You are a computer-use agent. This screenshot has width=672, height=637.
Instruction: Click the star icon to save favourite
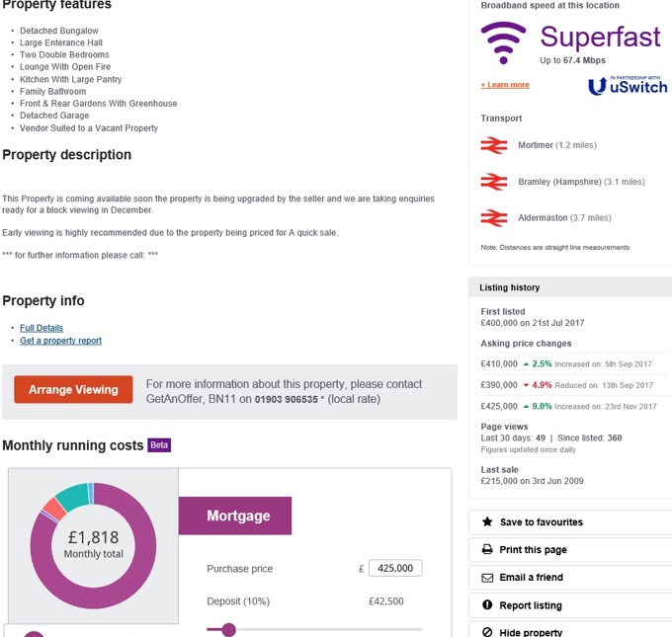487,521
